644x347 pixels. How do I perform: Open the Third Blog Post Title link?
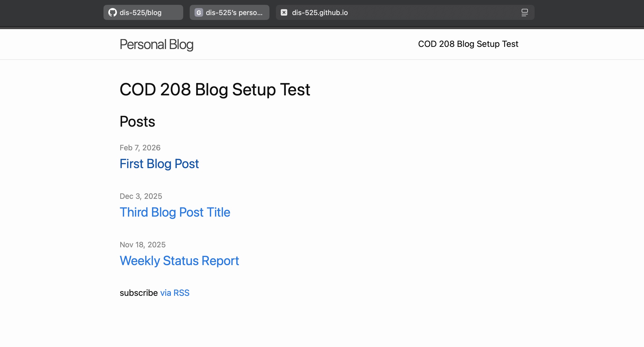click(x=175, y=212)
